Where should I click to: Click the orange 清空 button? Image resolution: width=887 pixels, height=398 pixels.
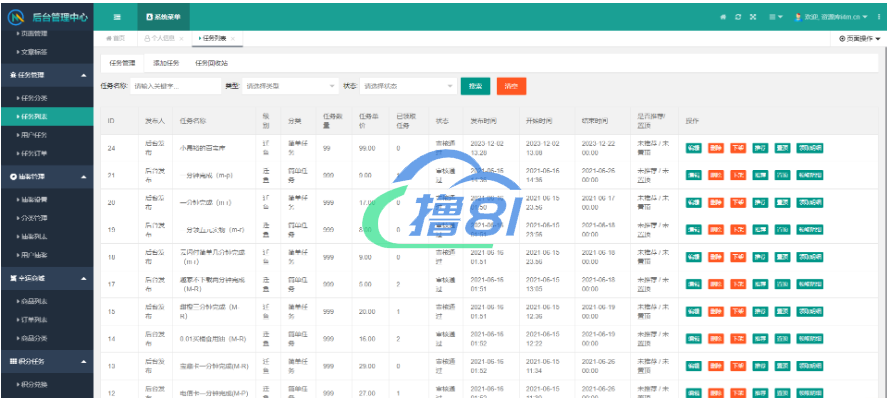(511, 86)
